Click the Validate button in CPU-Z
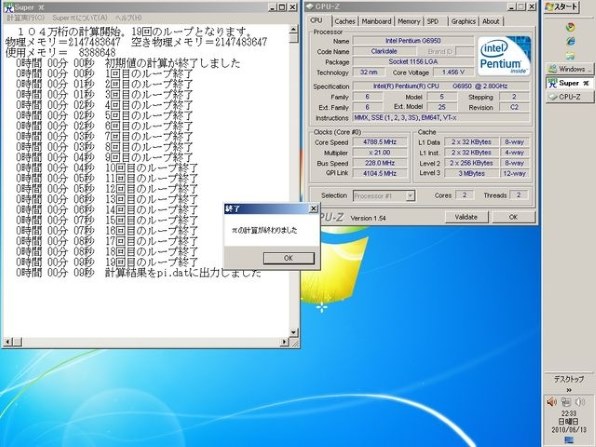 [x=466, y=217]
